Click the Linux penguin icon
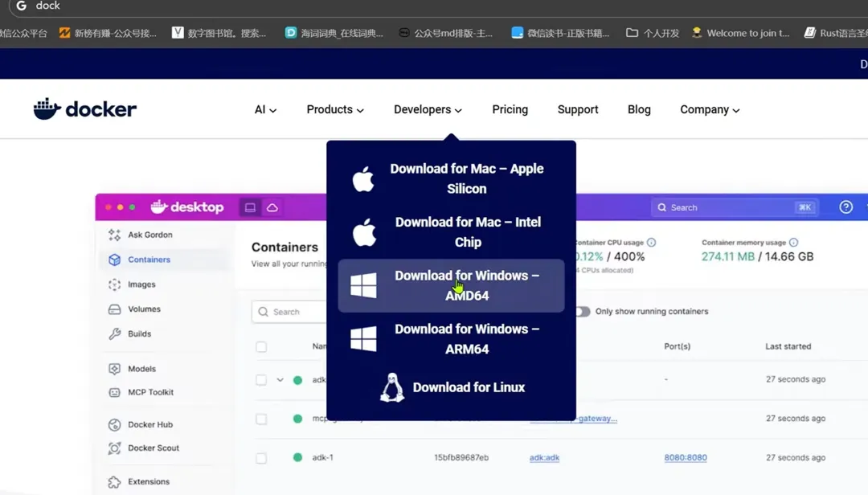 392,387
